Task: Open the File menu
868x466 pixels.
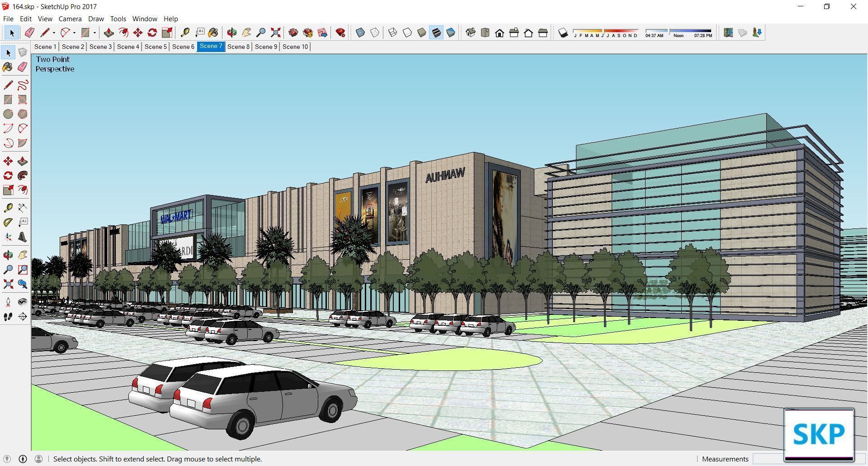Action: pos(8,19)
